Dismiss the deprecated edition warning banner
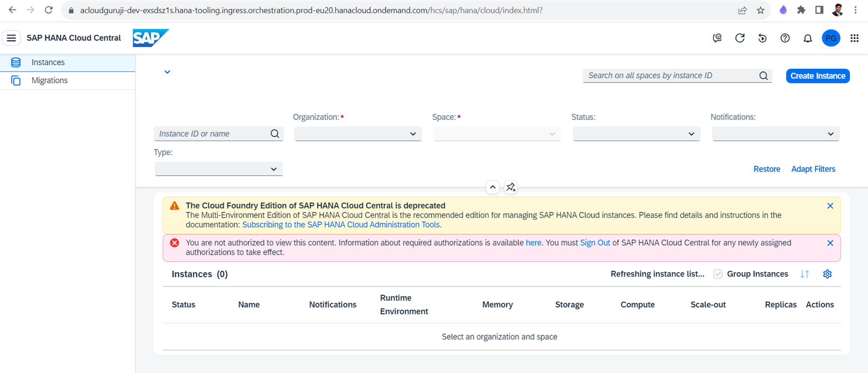The height and width of the screenshot is (373, 868). [x=830, y=206]
